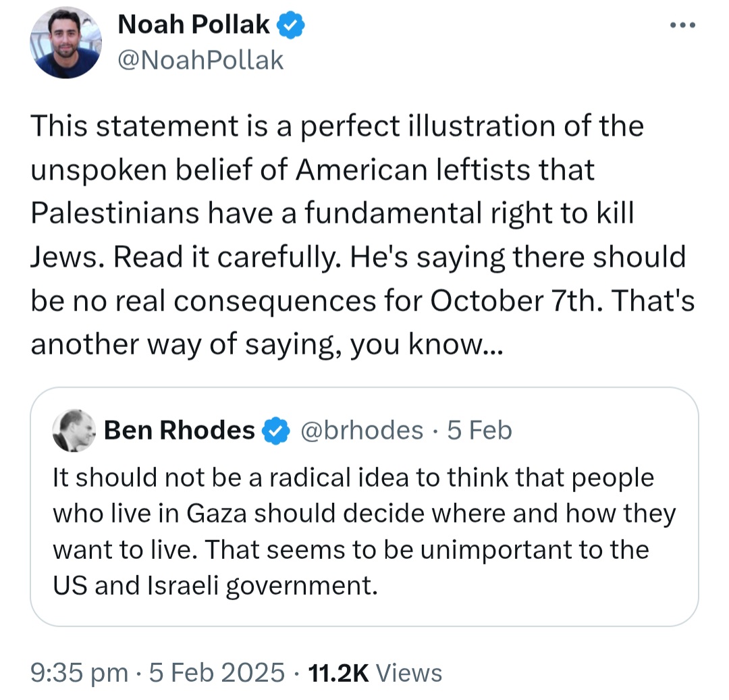The image size is (729, 700).
Task: Open Noah Pollak's profile picture
Action: pyautogui.click(x=65, y=44)
